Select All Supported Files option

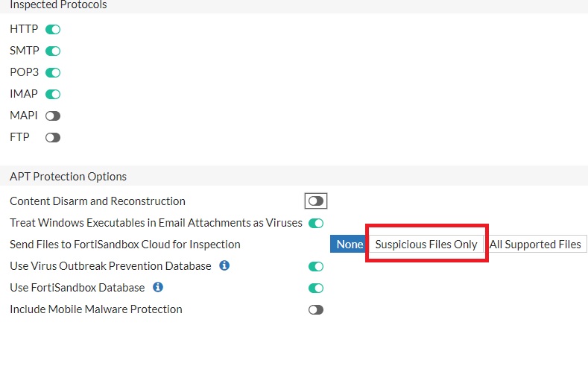[x=535, y=245]
